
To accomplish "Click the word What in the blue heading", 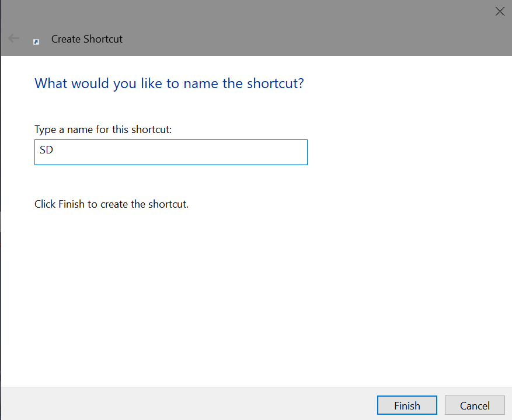I will click(x=51, y=83).
